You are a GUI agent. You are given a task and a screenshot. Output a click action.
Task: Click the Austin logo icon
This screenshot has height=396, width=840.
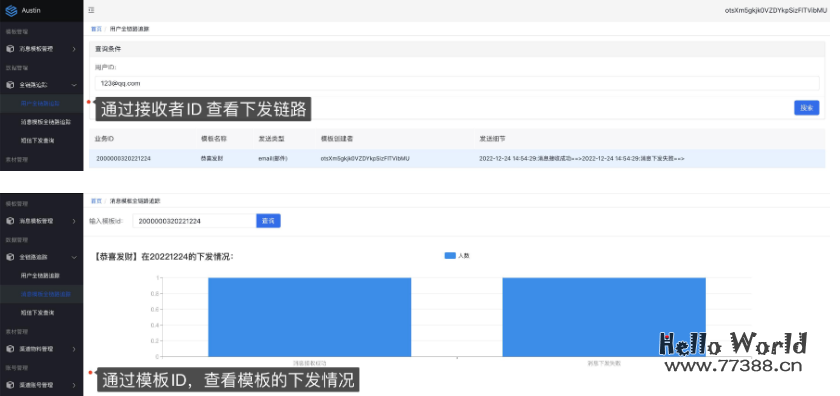11,10
